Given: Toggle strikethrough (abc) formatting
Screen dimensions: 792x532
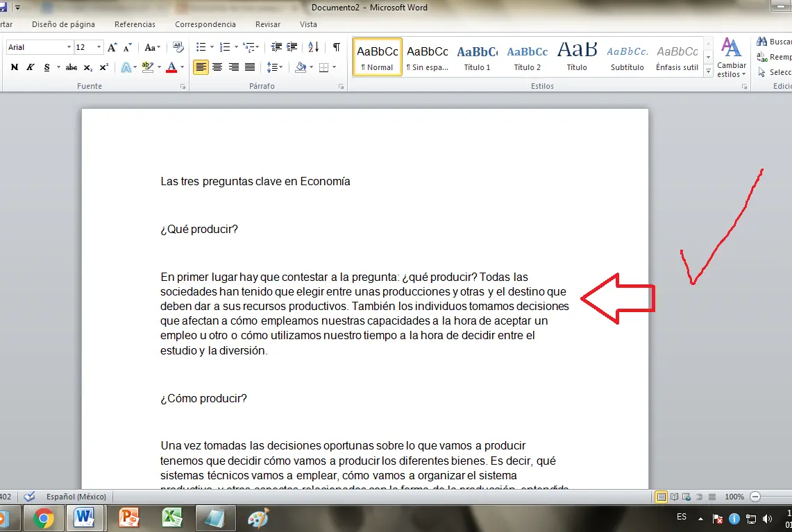Looking at the screenshot, I should (x=71, y=67).
